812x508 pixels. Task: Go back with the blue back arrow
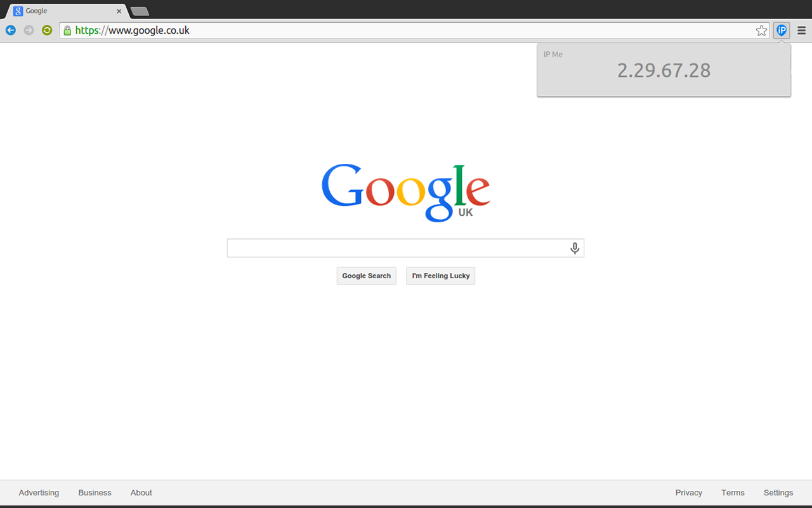[11, 30]
